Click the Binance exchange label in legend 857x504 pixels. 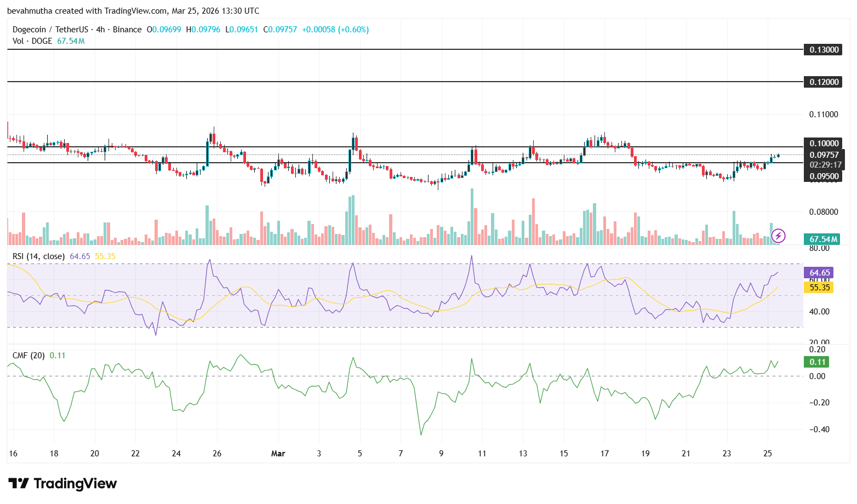coord(126,30)
